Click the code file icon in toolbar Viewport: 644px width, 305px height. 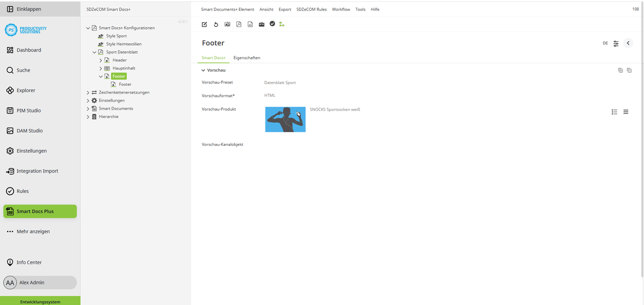pos(250,24)
